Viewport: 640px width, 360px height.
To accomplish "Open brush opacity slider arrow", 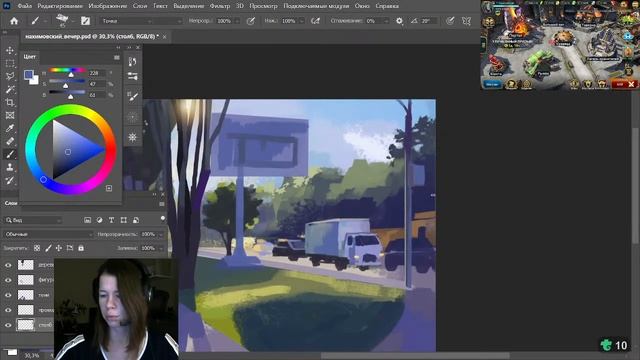I will pos(237,21).
